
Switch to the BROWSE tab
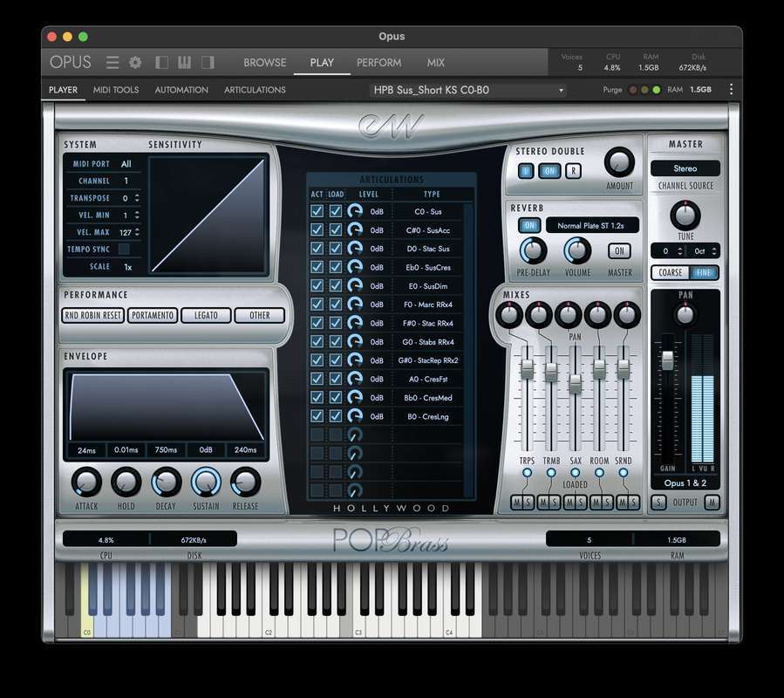[x=265, y=62]
